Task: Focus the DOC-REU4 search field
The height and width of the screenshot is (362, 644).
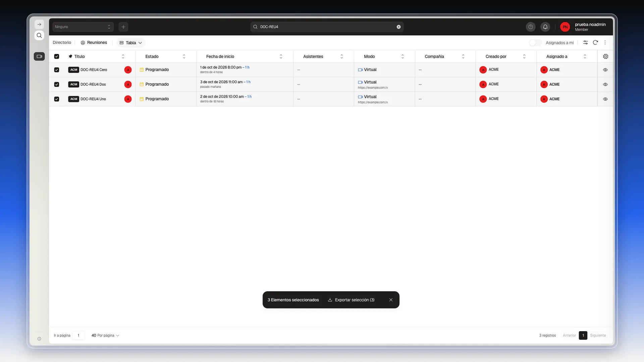Action: pyautogui.click(x=327, y=27)
